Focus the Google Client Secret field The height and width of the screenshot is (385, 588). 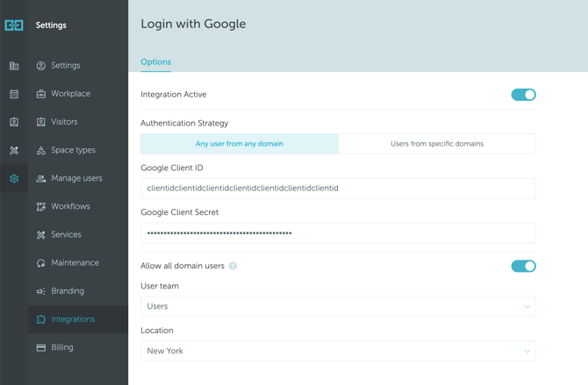[x=338, y=233]
